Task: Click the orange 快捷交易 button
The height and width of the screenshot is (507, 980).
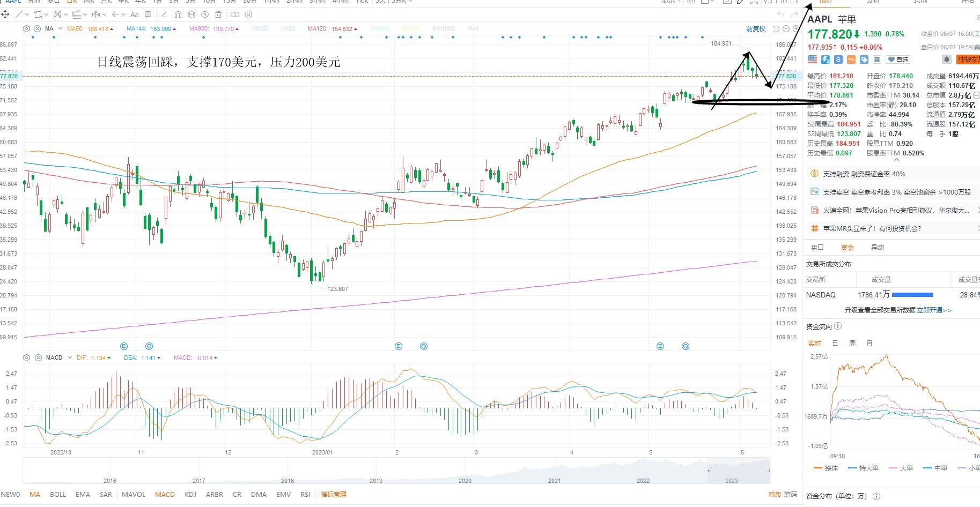Action: click(x=968, y=59)
